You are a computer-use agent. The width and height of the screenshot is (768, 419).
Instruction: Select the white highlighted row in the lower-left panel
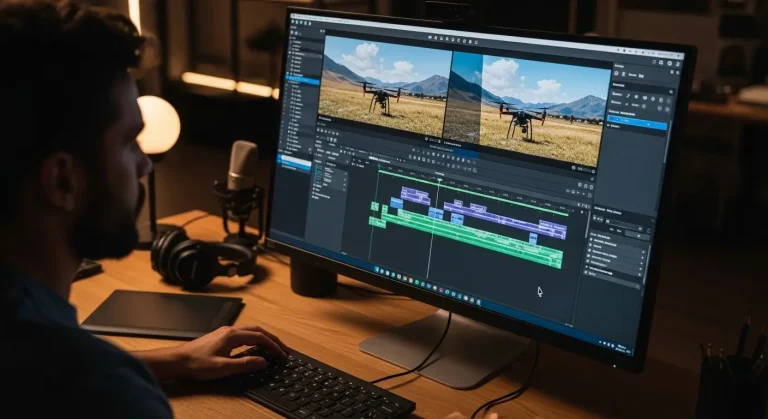click(295, 162)
